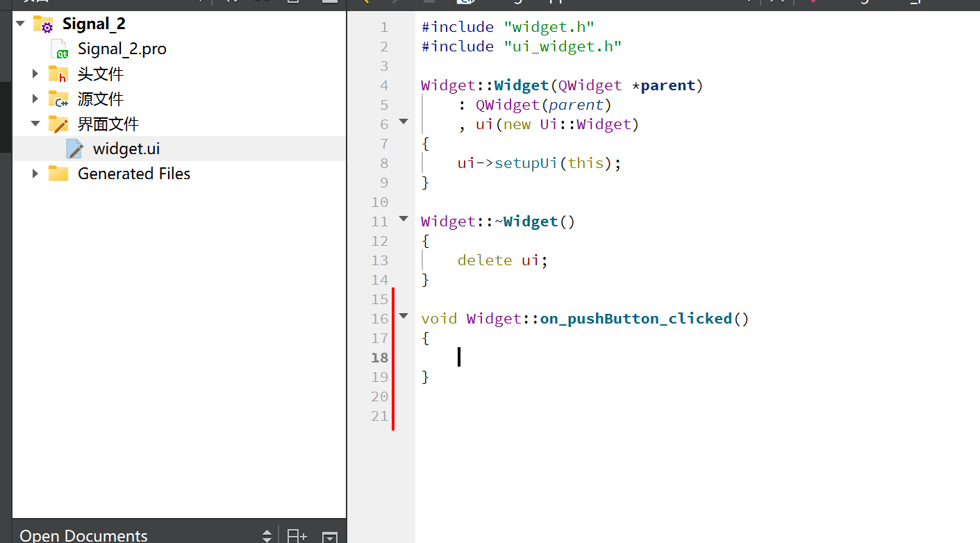Select the Generated Files row label
Viewport: 980px width, 543px height.
[x=134, y=174]
